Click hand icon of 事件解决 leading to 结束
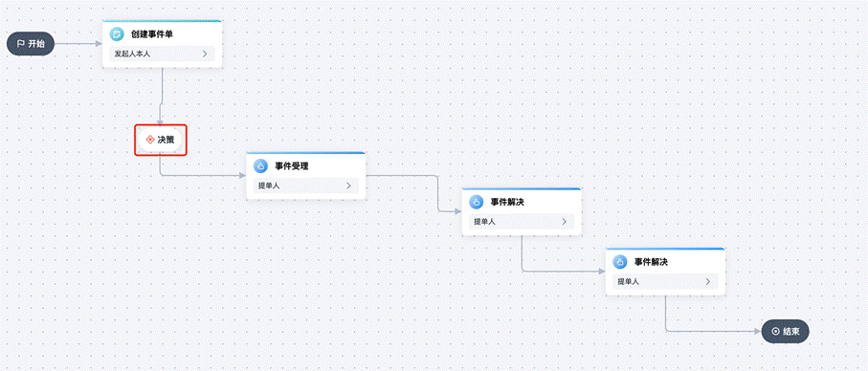 [619, 262]
